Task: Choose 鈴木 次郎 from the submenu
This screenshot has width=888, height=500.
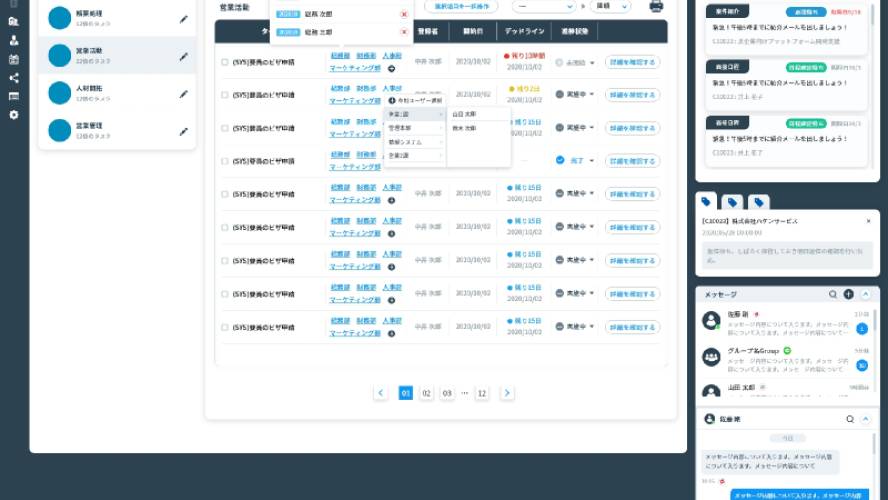Action: 479,129
